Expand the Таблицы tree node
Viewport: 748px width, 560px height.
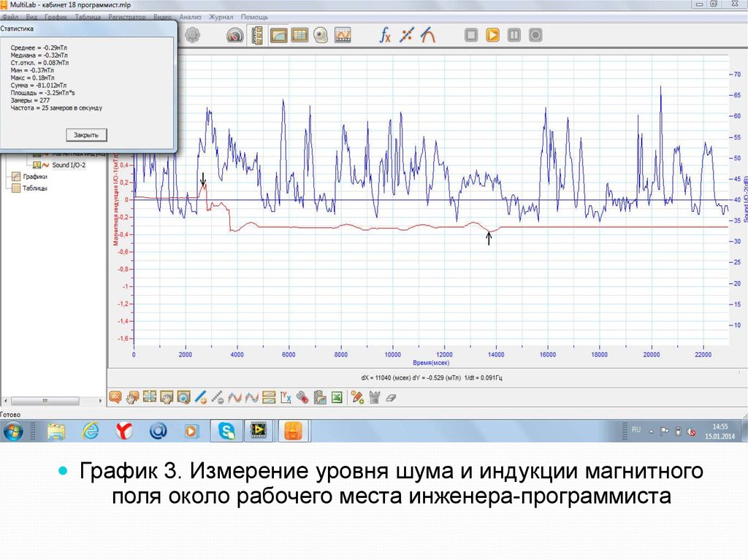pyautogui.click(x=34, y=188)
